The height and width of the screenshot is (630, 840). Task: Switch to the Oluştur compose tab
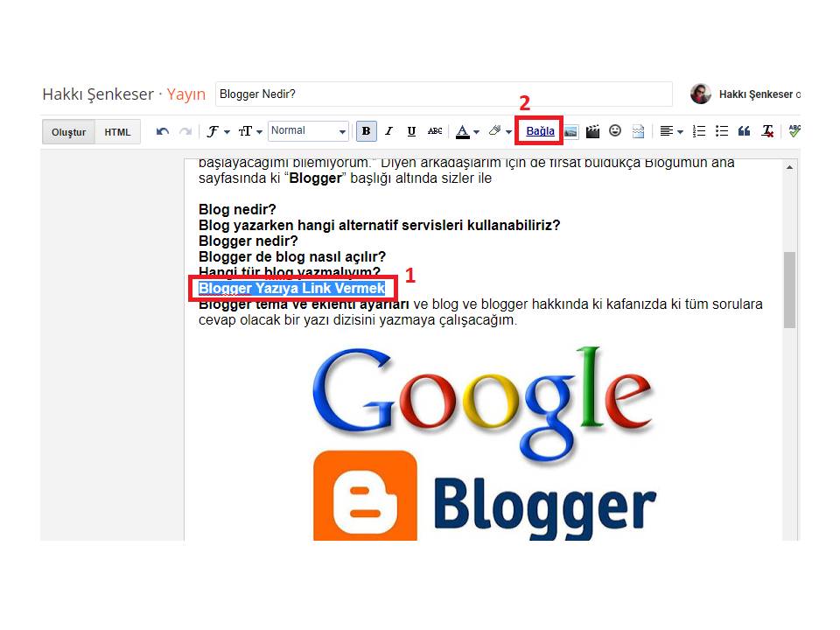point(68,132)
